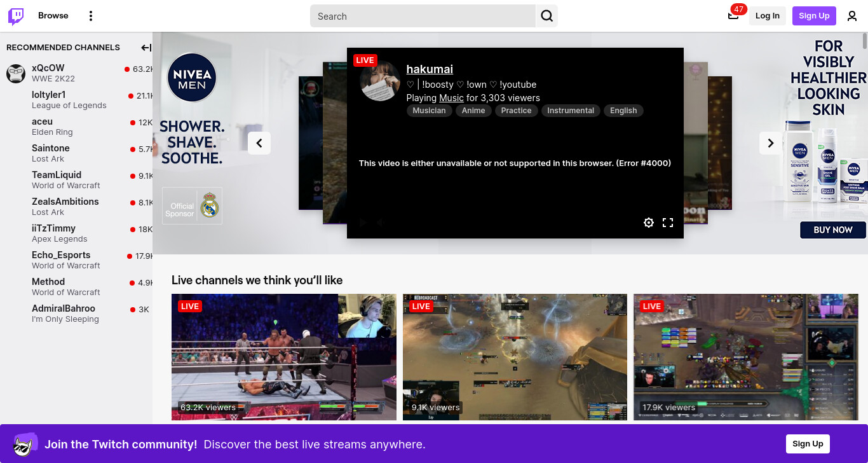
Task: Open the Music category link
Action: (x=451, y=98)
